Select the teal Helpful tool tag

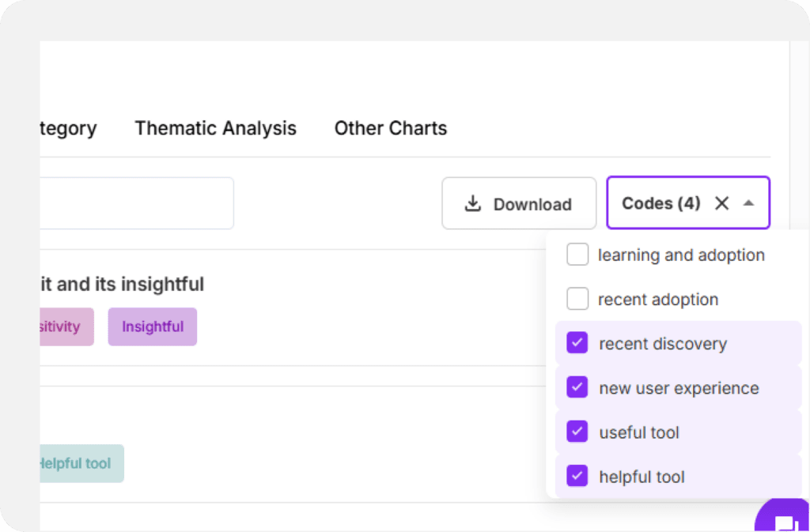coord(81,463)
